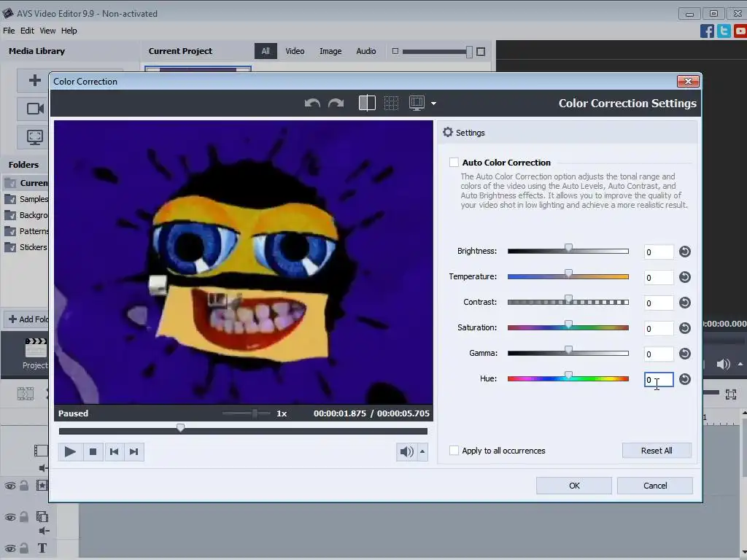Viewport: 747px width, 560px height.
Task: Click the video capture camera icon
Action: click(x=34, y=109)
